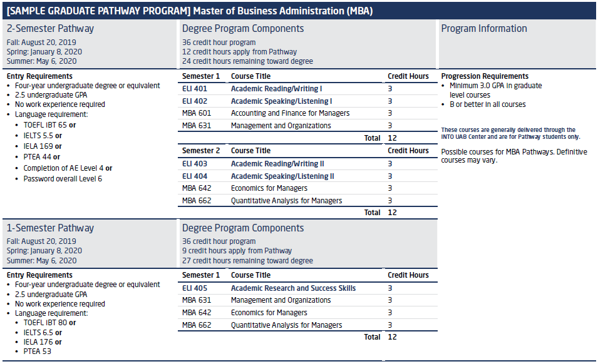
Task: Select the ELI 401 course code
Action: point(195,89)
